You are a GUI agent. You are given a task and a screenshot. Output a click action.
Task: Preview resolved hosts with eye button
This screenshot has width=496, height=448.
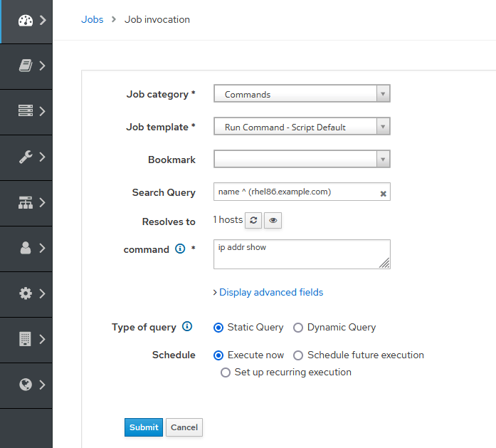pos(273,221)
